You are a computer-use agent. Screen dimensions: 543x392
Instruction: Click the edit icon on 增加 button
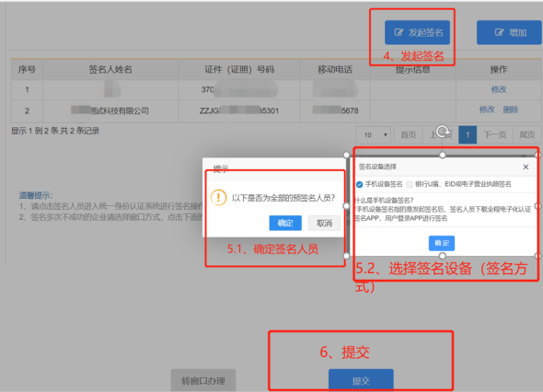[x=499, y=32]
